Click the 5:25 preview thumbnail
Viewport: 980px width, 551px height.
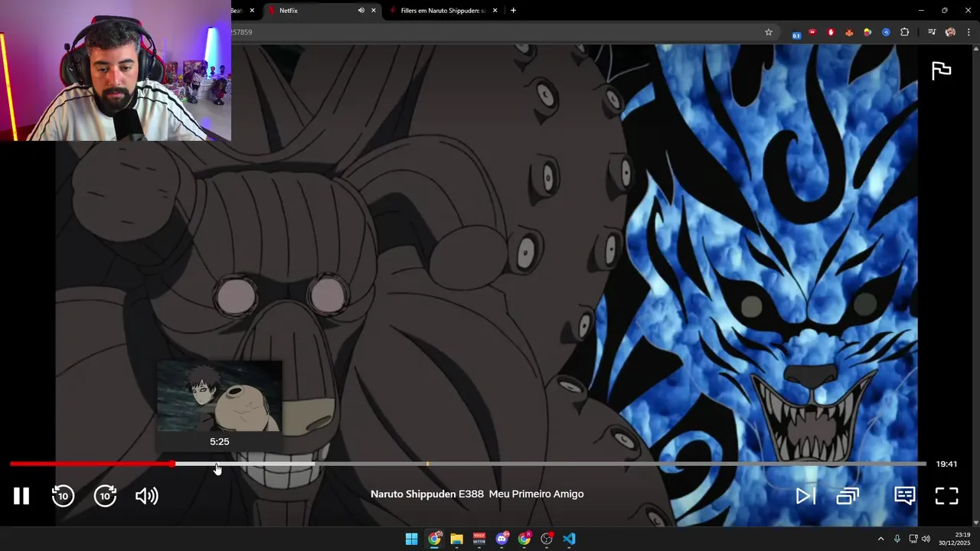pos(220,396)
